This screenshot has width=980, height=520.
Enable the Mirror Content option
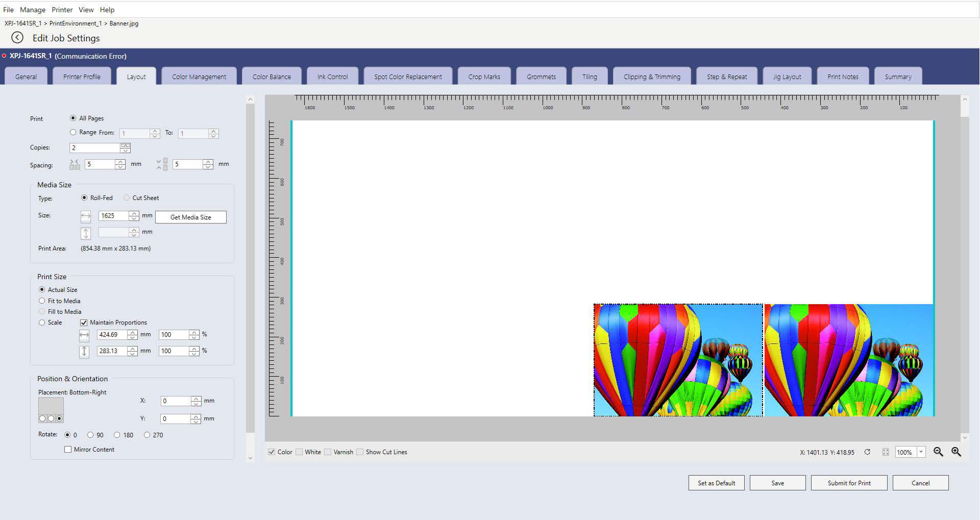(68, 449)
